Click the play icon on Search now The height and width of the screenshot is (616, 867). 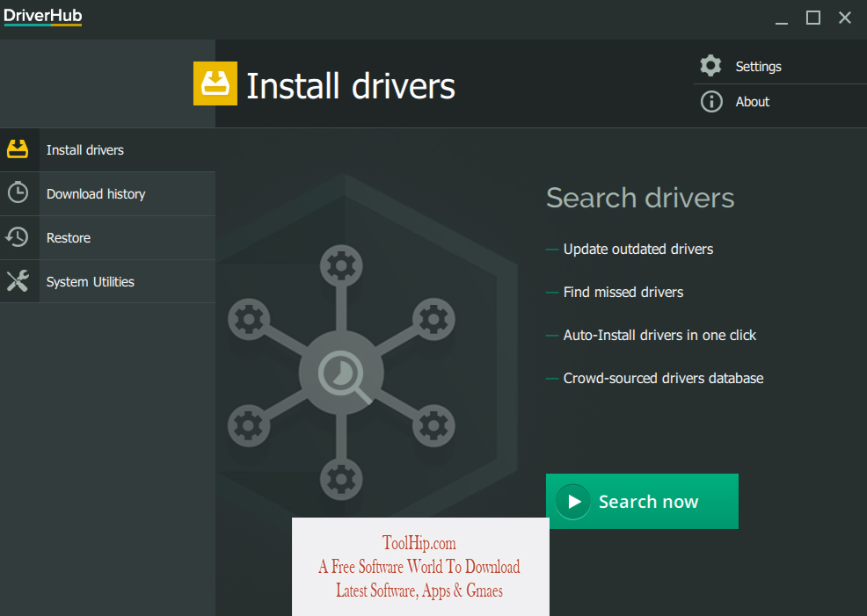click(573, 502)
